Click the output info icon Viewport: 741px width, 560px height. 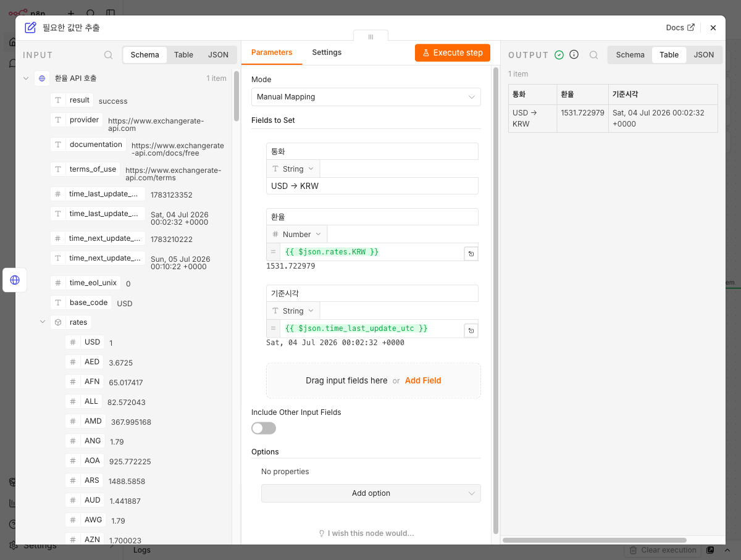pyautogui.click(x=574, y=55)
